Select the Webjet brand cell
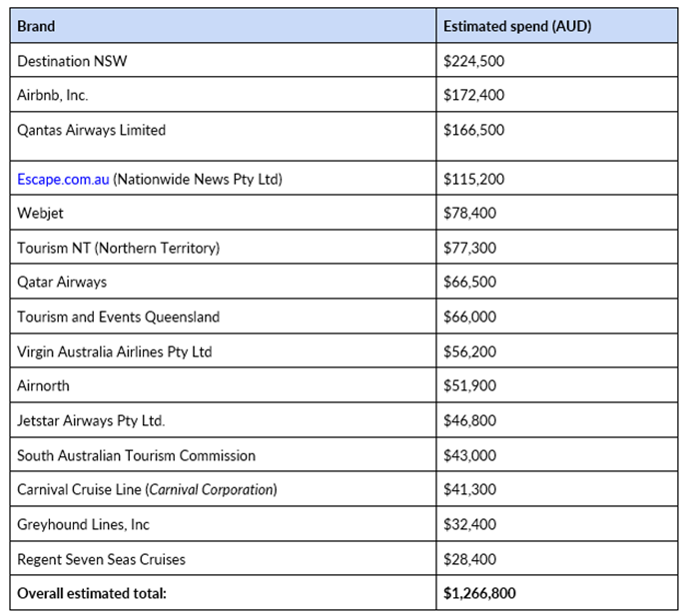693x616 pixels. [x=40, y=213]
